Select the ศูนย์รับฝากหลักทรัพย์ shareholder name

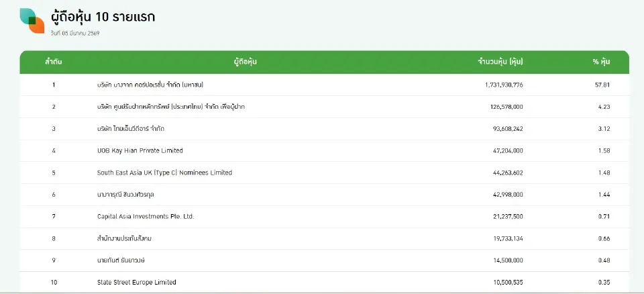tap(171, 107)
